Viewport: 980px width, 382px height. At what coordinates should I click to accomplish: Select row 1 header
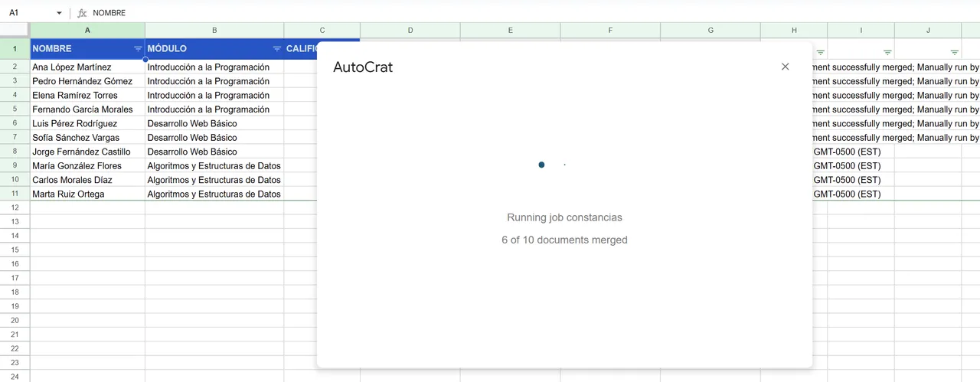tap(15, 49)
